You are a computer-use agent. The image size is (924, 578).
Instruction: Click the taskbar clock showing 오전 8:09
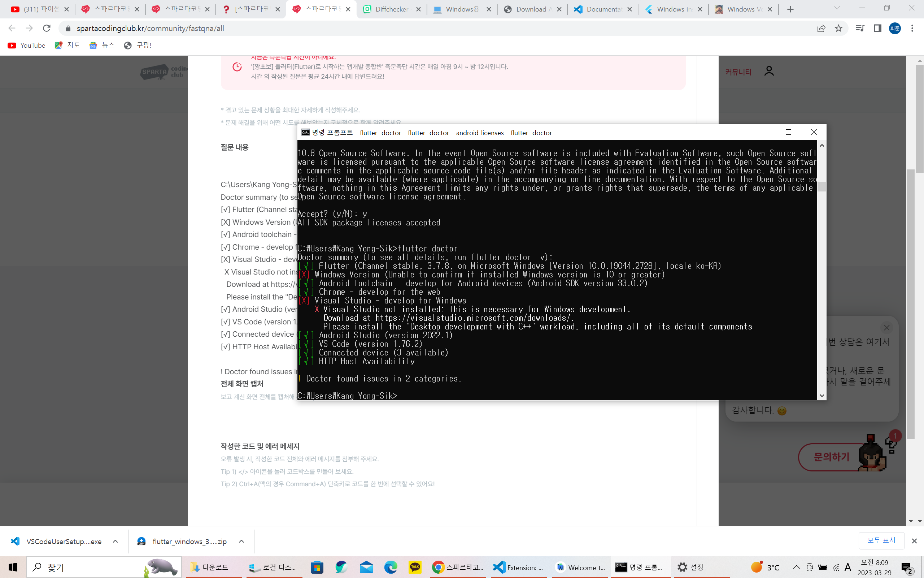click(x=874, y=567)
